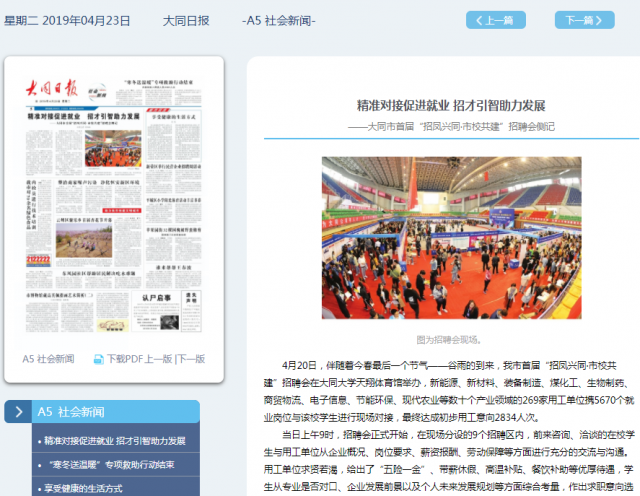Click the 大同日报 masthead on page thumbnail
Screen dimensions: 640x496
(x=52, y=88)
